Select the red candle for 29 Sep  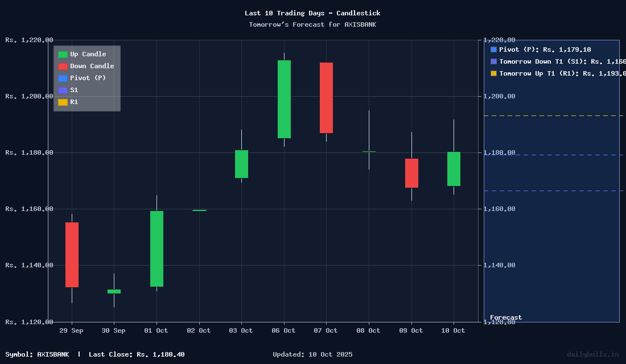tap(72, 255)
